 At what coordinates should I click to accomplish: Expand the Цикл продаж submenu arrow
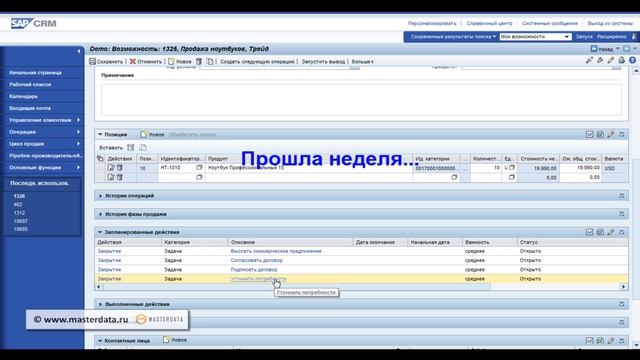coord(78,144)
